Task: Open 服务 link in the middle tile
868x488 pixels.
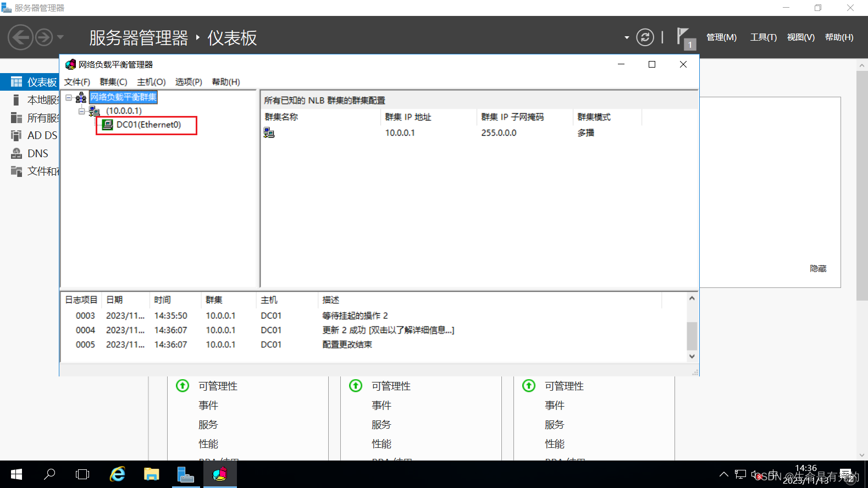Action: point(382,424)
